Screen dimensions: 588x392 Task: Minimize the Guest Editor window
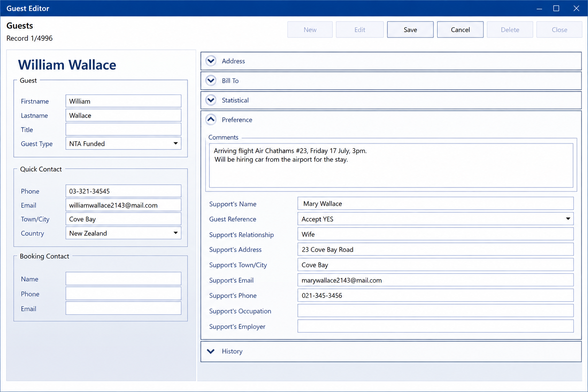539,8
